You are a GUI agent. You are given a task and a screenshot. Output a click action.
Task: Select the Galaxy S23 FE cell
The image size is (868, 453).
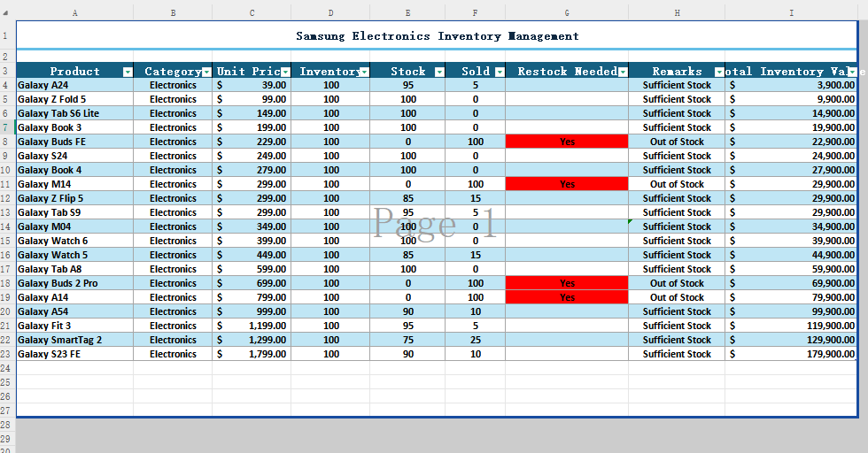tap(74, 355)
